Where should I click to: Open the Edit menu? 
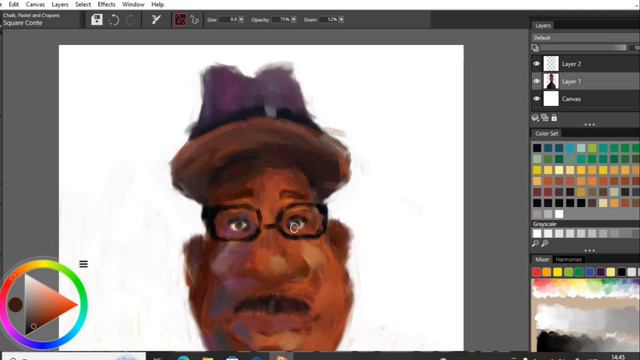pos(13,4)
